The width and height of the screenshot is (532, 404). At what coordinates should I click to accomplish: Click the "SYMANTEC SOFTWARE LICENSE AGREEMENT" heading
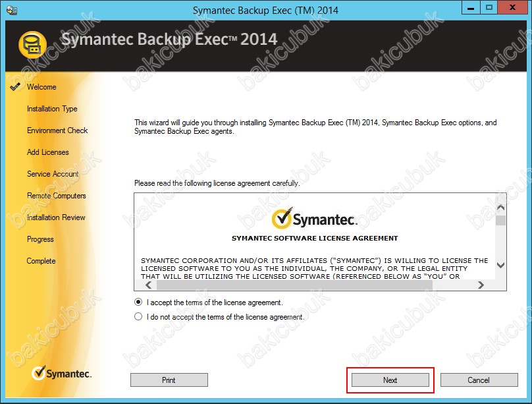[315, 239]
